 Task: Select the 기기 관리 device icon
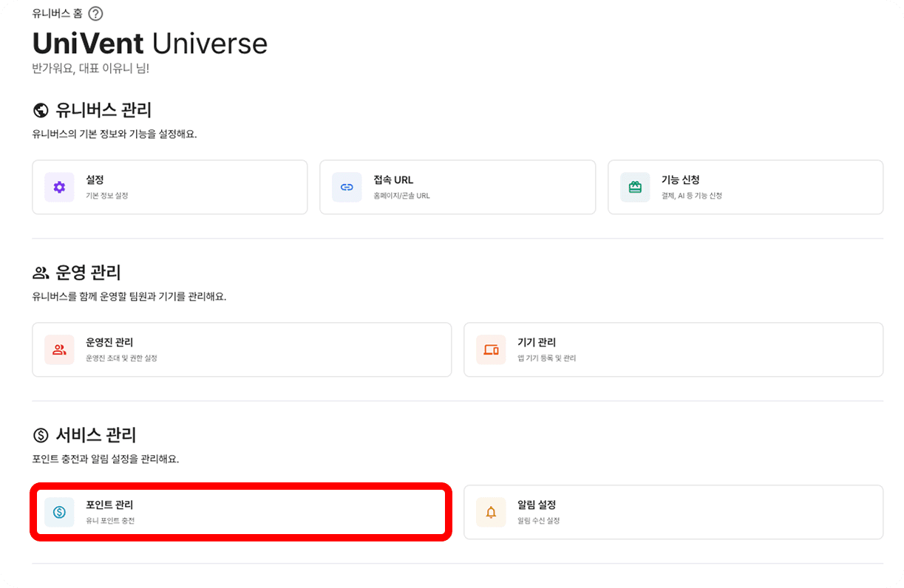point(491,349)
